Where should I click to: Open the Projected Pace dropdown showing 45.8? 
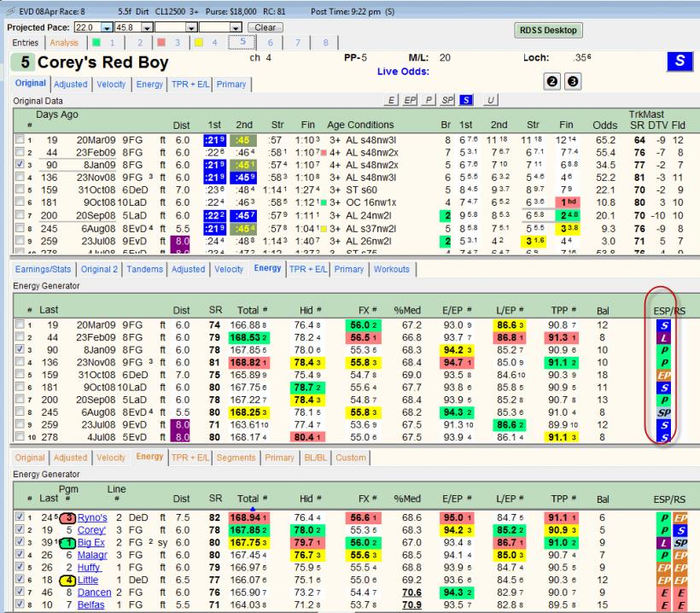click(147, 27)
